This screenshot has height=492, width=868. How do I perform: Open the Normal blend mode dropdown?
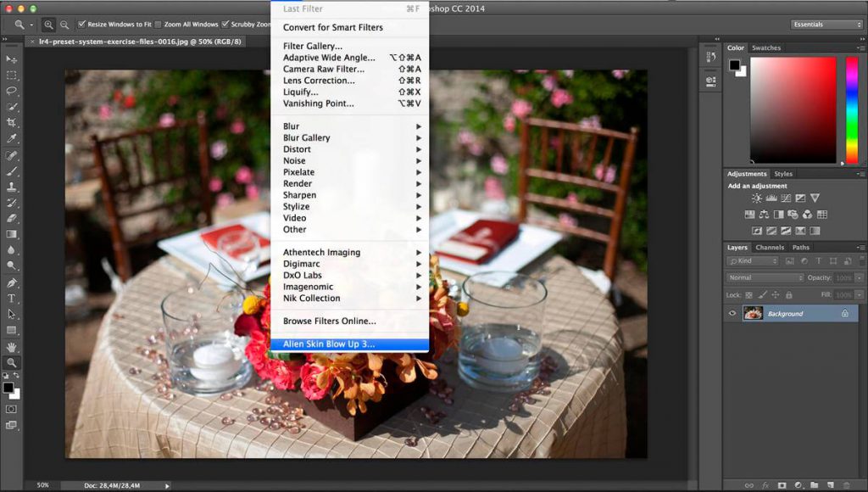tap(763, 277)
